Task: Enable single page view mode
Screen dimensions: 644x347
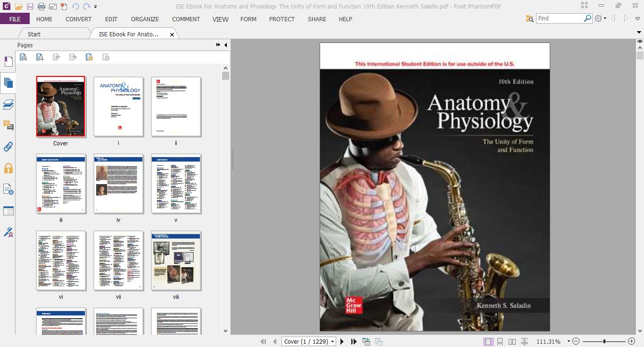Action: point(488,341)
